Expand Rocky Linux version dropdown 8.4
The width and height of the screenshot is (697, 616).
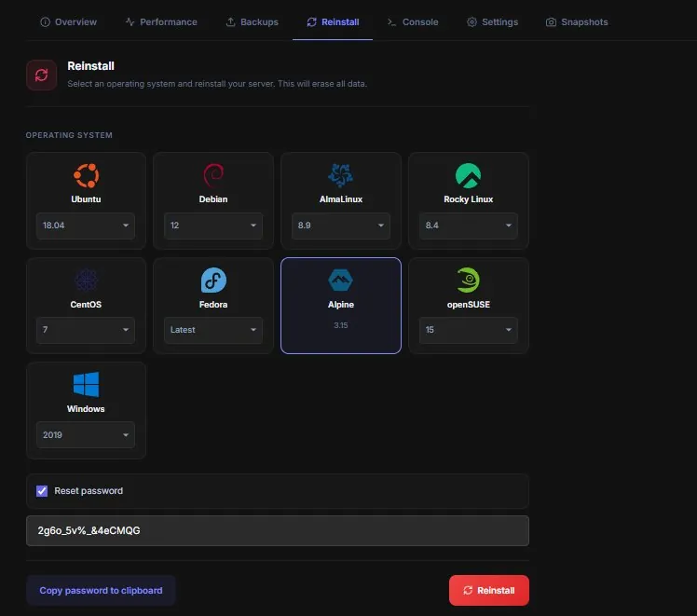point(468,226)
